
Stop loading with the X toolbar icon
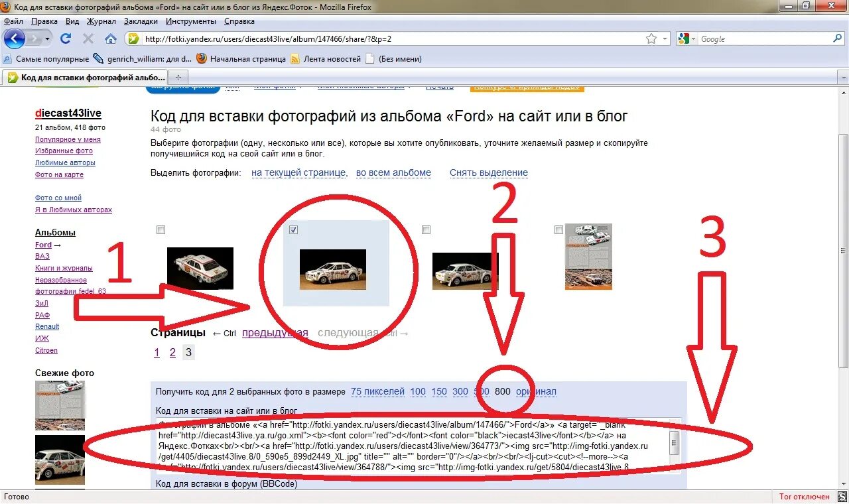[x=88, y=38]
